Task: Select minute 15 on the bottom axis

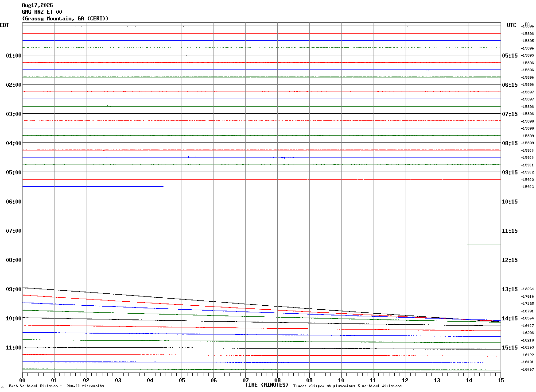Action: tap(501, 380)
